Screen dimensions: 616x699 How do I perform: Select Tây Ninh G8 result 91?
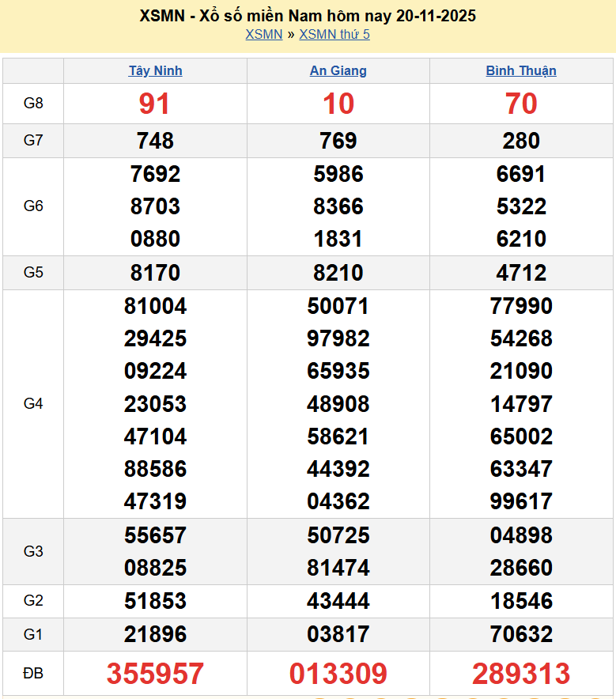click(x=155, y=104)
